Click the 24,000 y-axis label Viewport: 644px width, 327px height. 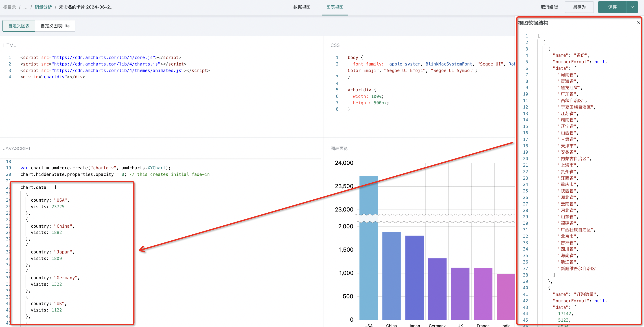click(x=344, y=163)
